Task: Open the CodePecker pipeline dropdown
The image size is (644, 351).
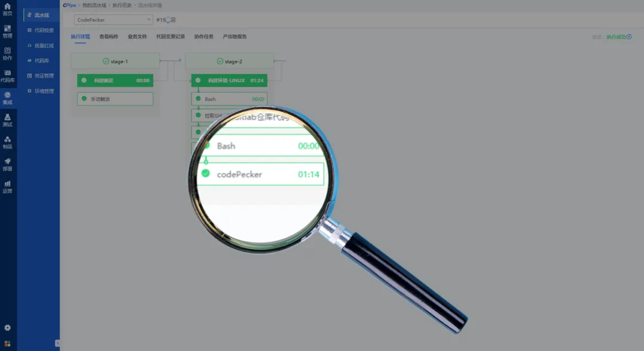Action: coord(113,20)
